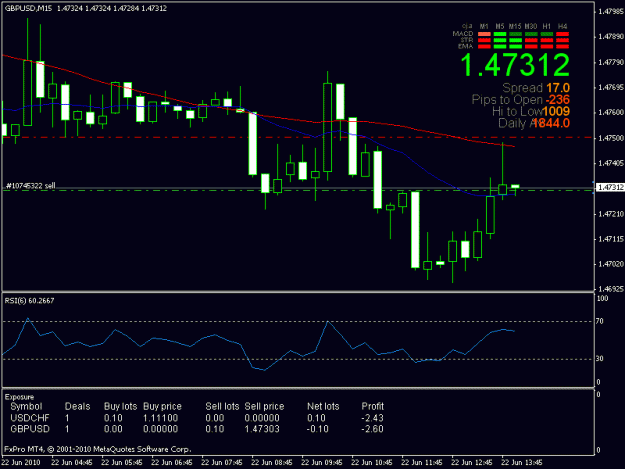Click USDCHF buy price 1.11100
625x469 pixels.
click(x=160, y=418)
